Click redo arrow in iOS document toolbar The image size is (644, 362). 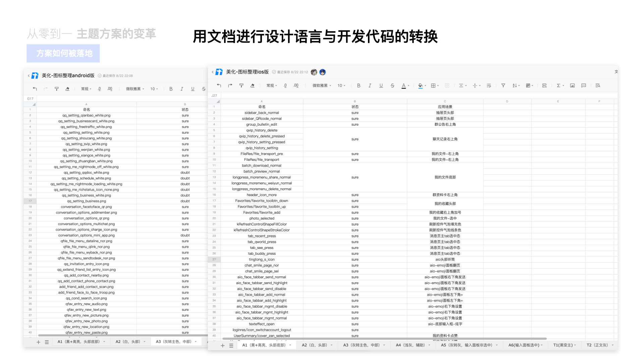[x=230, y=85]
